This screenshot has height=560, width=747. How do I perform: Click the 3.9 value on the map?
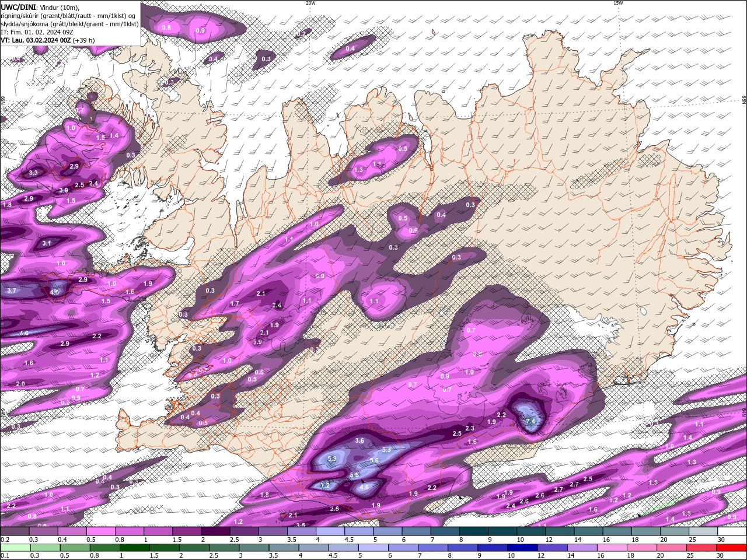[x=64, y=190]
